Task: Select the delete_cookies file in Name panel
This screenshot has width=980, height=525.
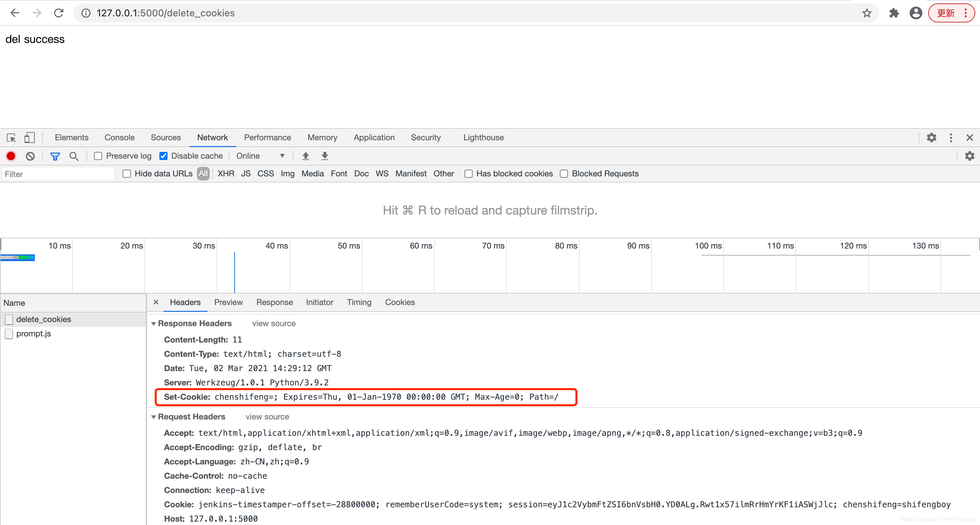Action: pos(44,318)
